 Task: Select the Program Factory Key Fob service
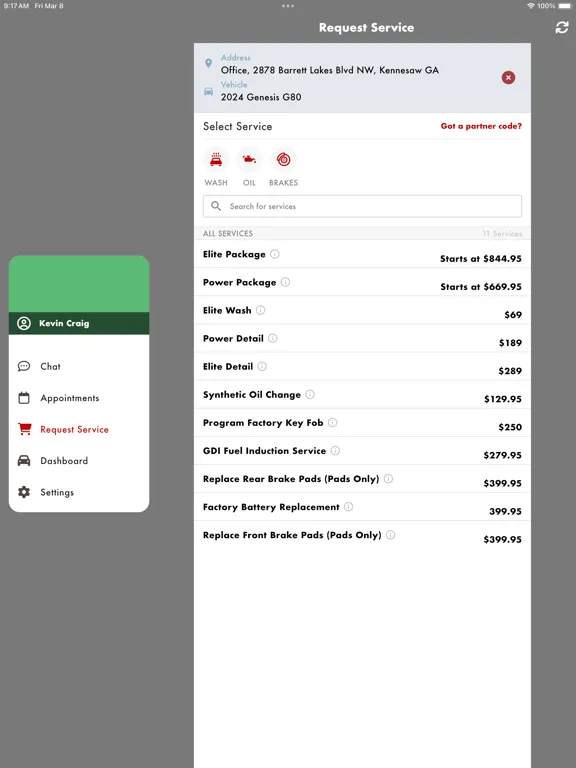click(x=362, y=423)
